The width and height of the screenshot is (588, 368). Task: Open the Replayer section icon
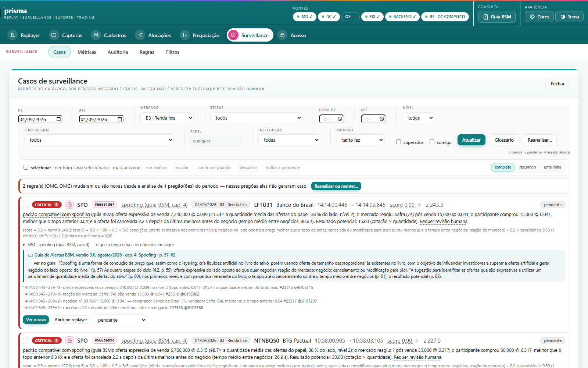(12, 35)
